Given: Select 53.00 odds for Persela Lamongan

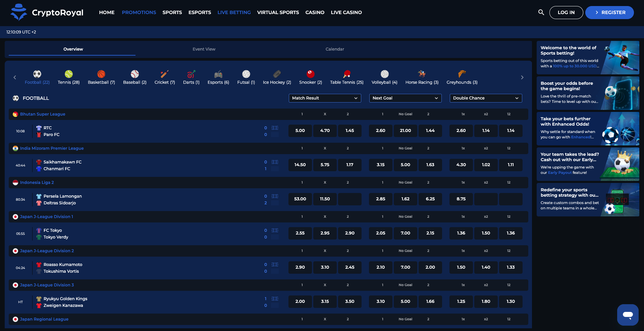Looking at the screenshot, I should click(300, 199).
